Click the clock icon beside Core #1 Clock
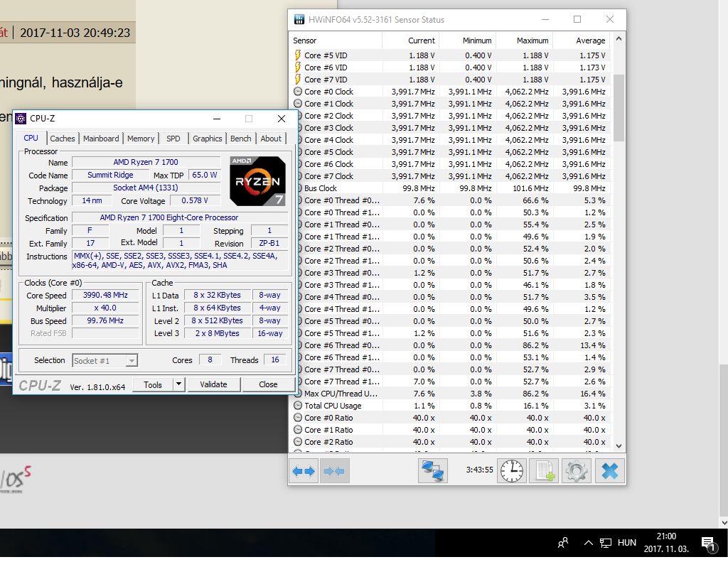Image resolution: width=728 pixels, height=562 pixels. pyautogui.click(x=298, y=104)
